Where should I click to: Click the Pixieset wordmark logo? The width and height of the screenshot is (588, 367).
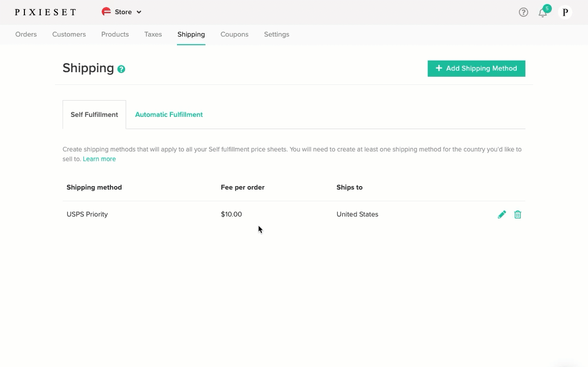point(45,12)
